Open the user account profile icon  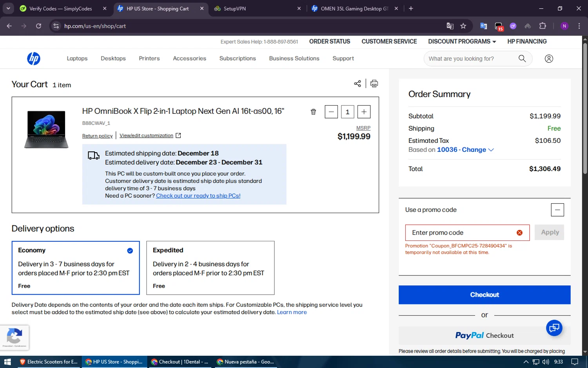point(549,58)
